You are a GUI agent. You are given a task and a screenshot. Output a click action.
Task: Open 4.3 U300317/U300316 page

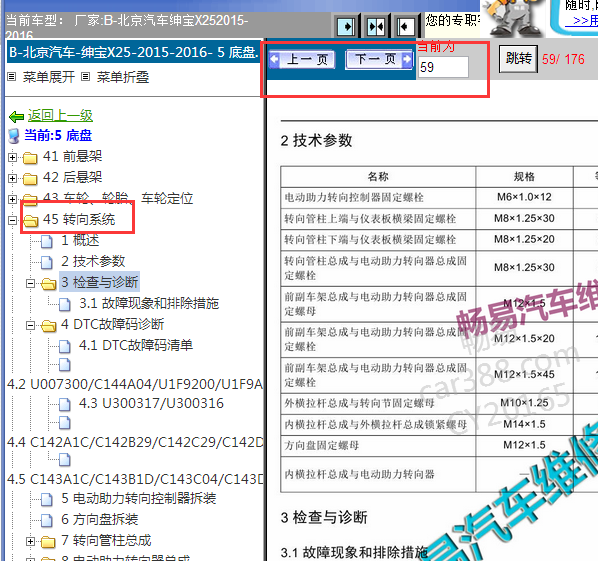click(151, 403)
